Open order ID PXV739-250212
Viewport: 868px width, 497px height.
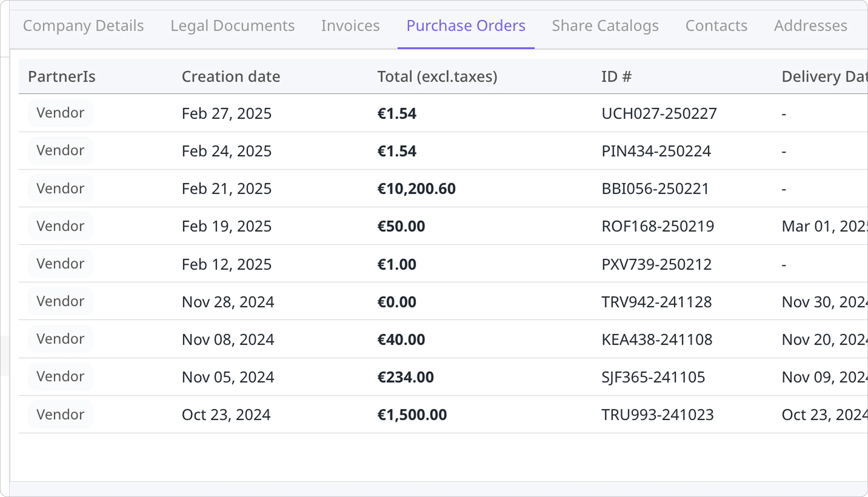[656, 265]
